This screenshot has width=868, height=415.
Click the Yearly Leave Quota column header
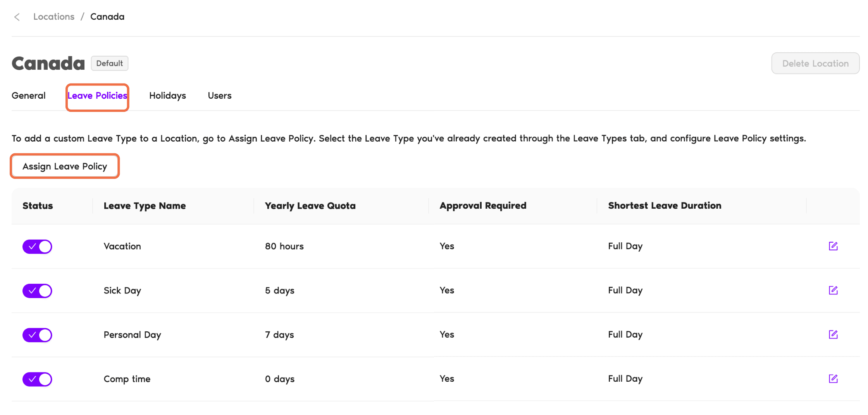point(310,206)
